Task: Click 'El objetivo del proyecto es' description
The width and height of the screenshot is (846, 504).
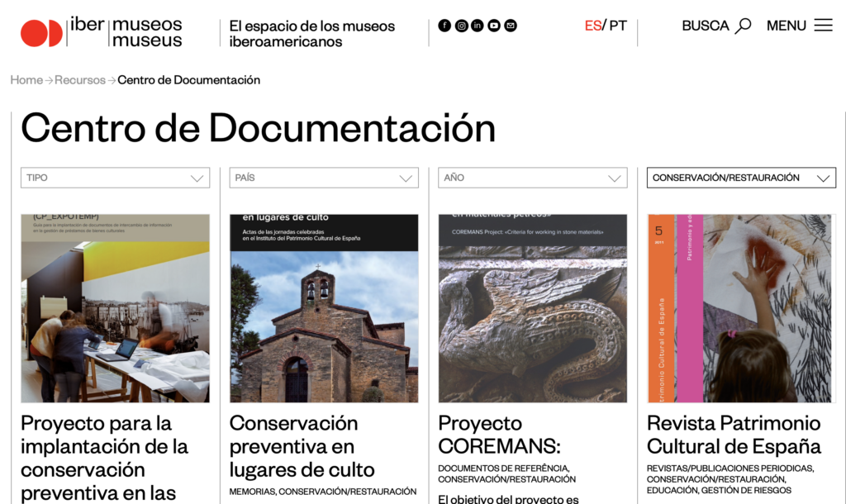Action: 508,499
